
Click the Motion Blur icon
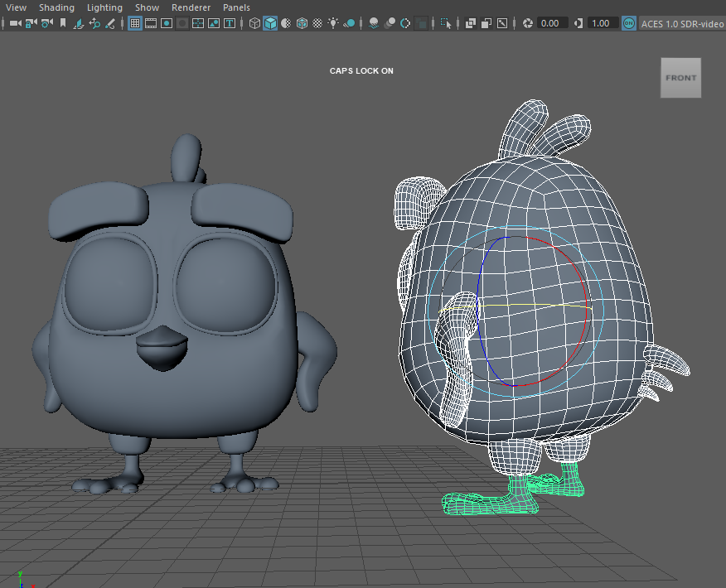pos(390,23)
